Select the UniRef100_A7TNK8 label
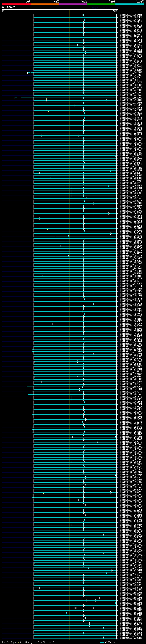This screenshot has width=146, height=644. [x=131, y=75]
